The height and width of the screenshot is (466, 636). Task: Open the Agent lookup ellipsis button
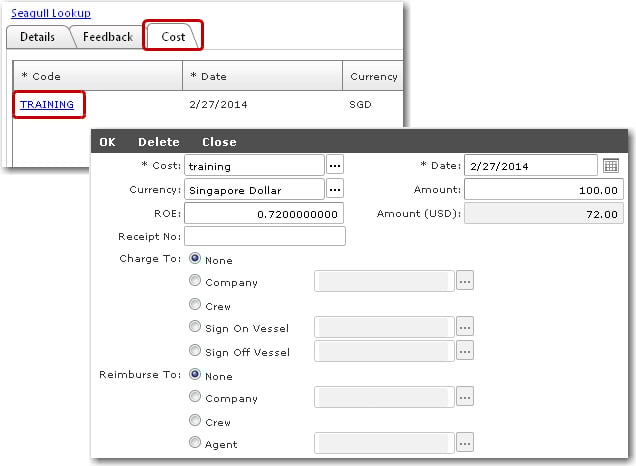point(465,443)
